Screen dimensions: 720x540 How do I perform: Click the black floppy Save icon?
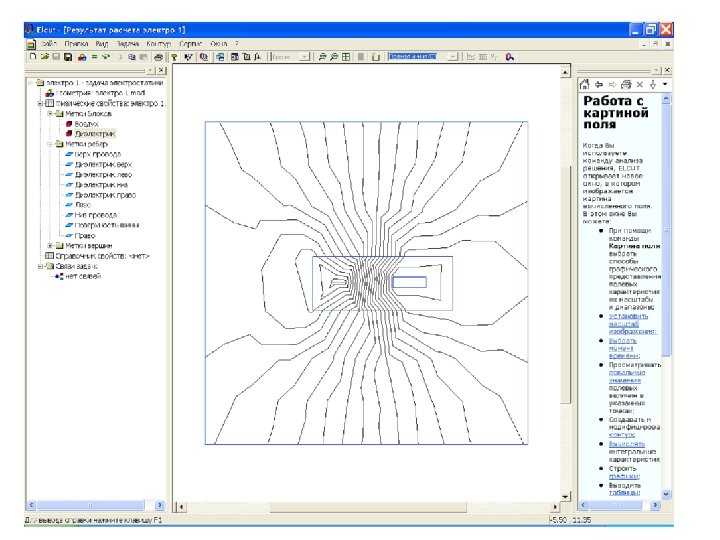(x=68, y=57)
